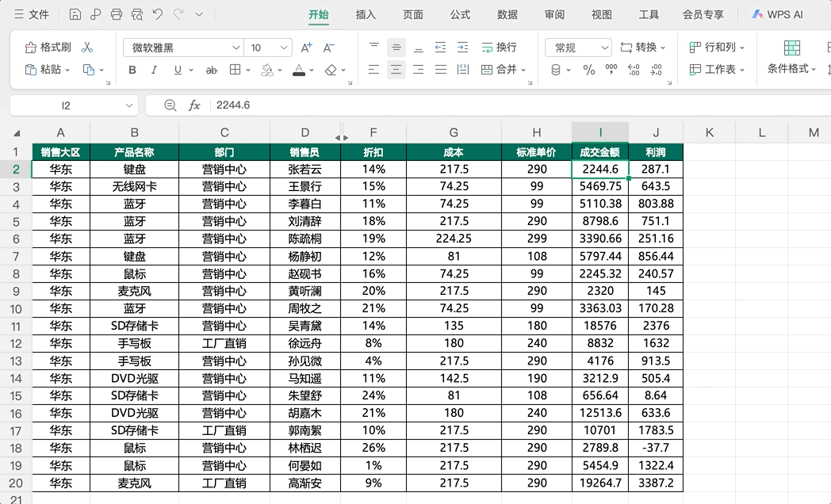
Task: Click the Decrease Font Size icon
Action: point(328,48)
